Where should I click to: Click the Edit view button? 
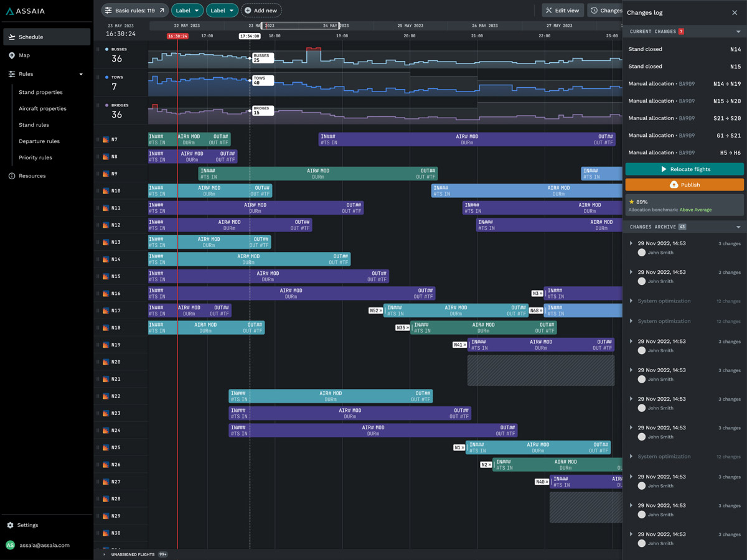click(x=562, y=11)
